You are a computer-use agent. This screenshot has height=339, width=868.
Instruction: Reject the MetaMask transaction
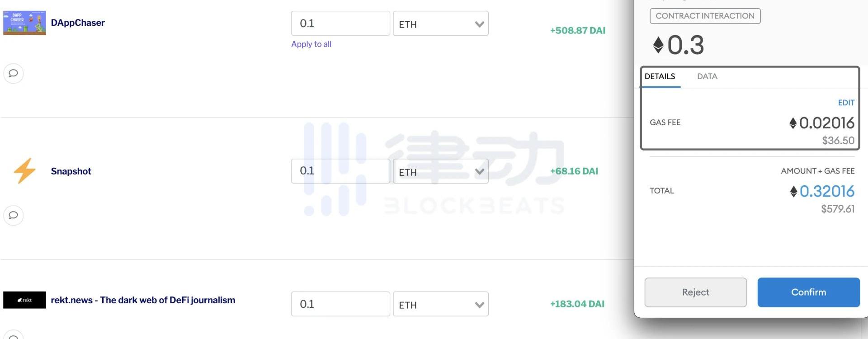click(695, 292)
